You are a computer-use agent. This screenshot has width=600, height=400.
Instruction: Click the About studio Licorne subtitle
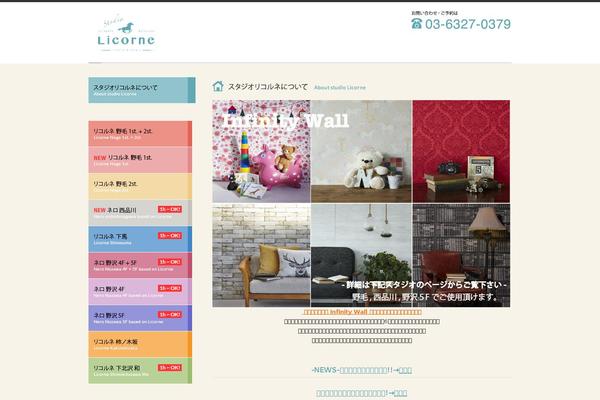tap(340, 88)
